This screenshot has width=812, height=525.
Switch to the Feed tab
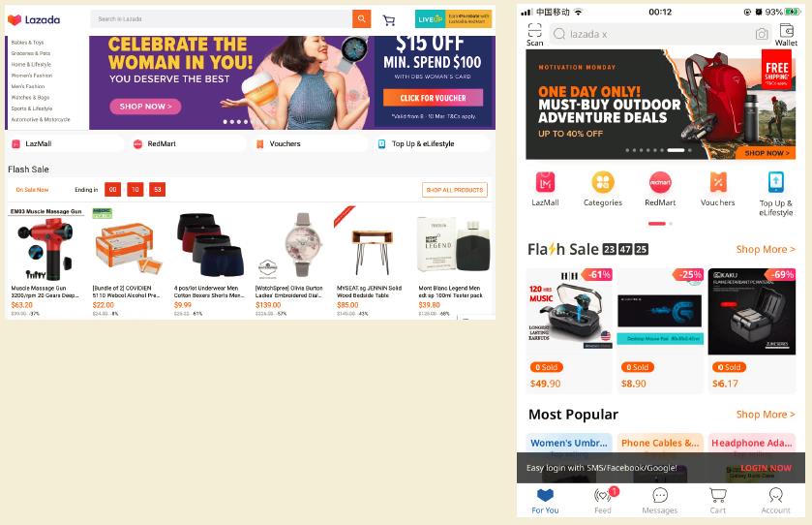603,501
